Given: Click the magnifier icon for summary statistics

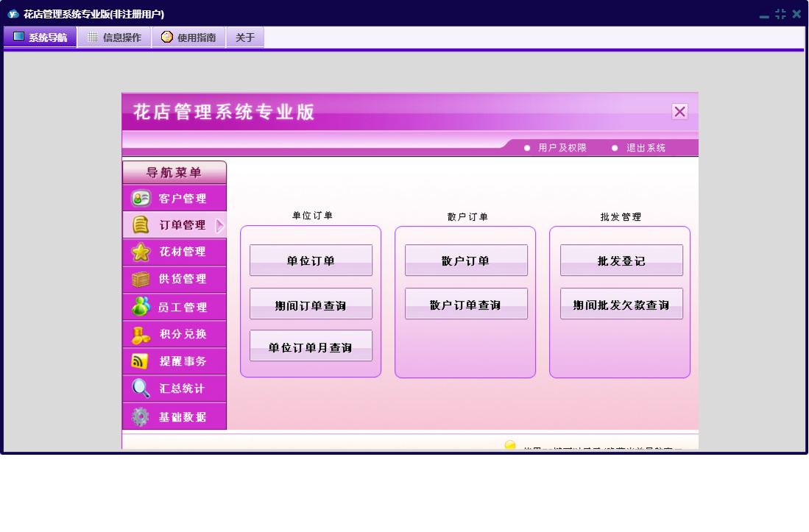Looking at the screenshot, I should coord(141,389).
